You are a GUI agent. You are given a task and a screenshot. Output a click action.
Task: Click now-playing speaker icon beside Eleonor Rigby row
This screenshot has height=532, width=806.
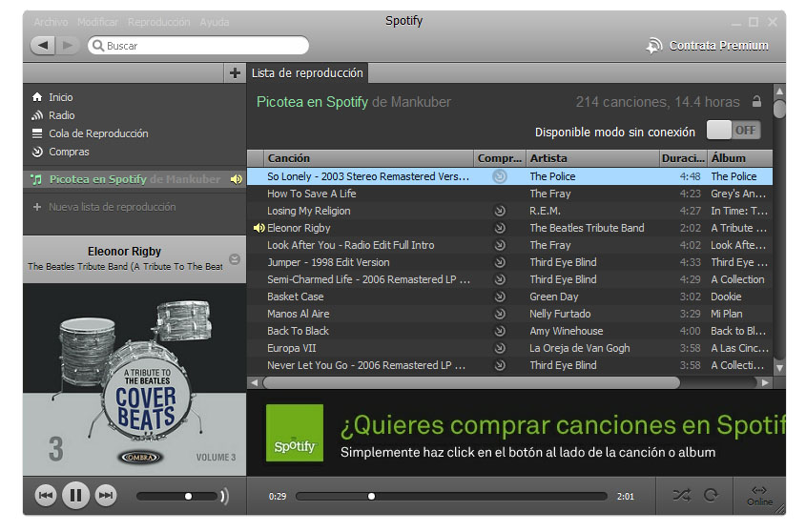point(259,228)
